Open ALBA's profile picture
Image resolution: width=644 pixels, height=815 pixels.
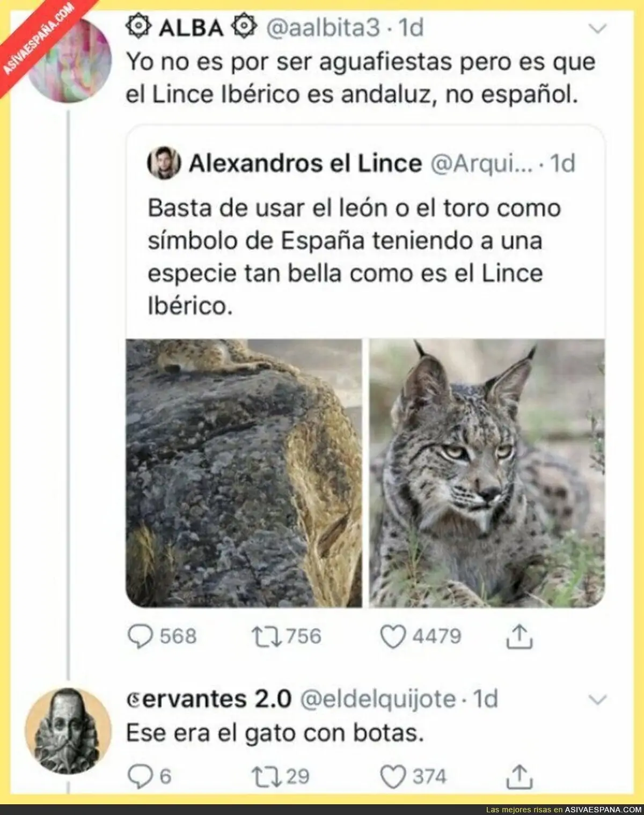(69, 62)
